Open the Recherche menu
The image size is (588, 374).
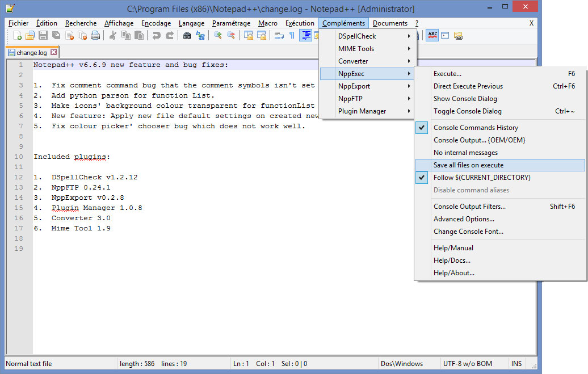[81, 23]
